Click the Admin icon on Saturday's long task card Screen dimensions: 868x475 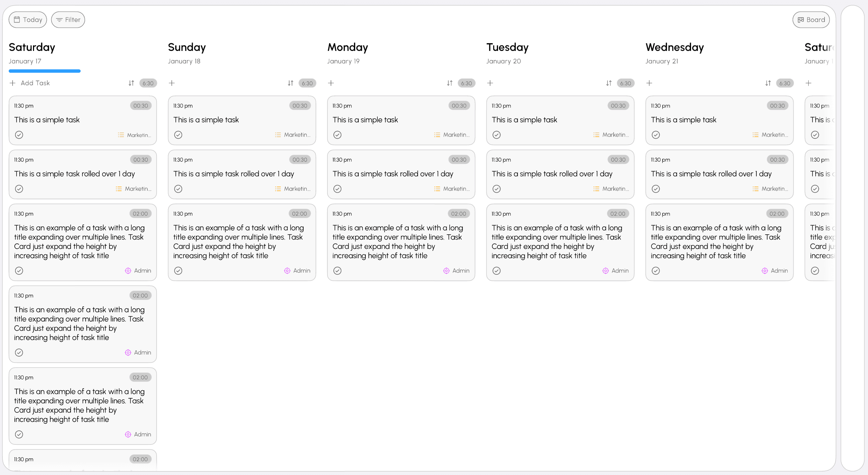[x=127, y=271]
